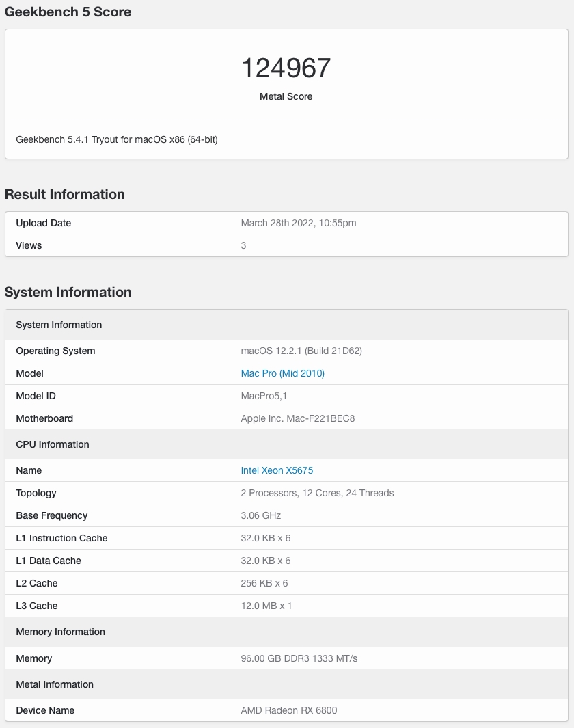The height and width of the screenshot is (728, 574).
Task: Open the Intel Xeon X5675 link
Action: pyautogui.click(x=277, y=470)
